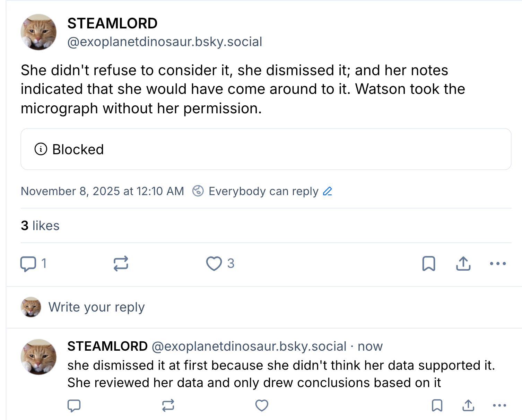Bookmark the bottom reply comment
This screenshot has width=522, height=420.
tap(437, 405)
